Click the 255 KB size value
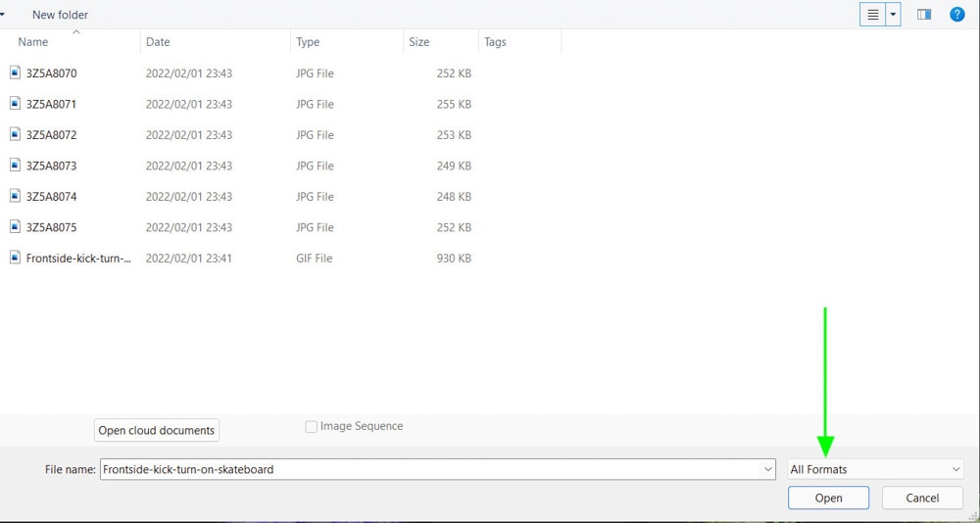This screenshot has height=523, width=980. click(x=454, y=104)
